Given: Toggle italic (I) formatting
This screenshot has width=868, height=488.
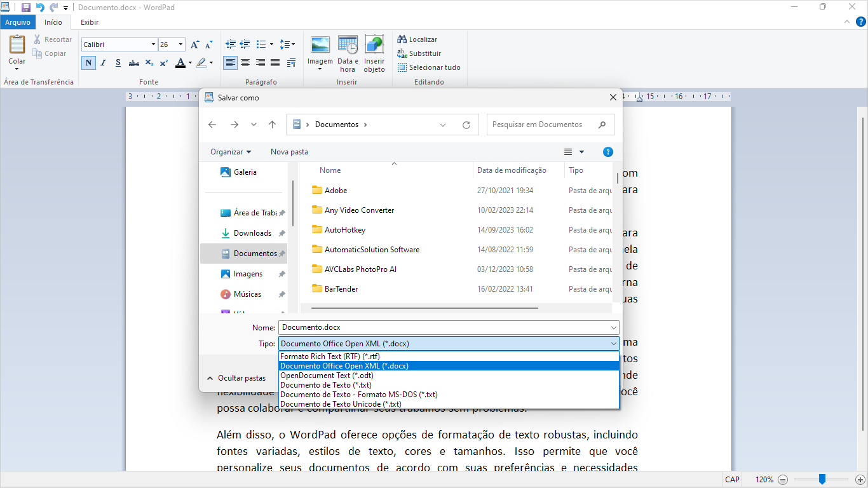Looking at the screenshot, I should tap(103, 63).
